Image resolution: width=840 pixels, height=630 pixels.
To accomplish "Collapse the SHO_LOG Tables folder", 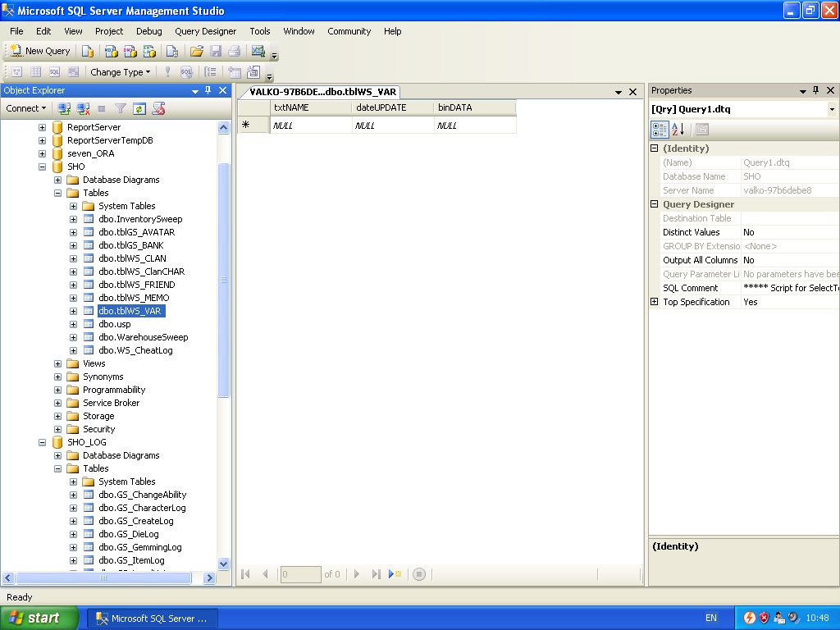I will coord(57,468).
